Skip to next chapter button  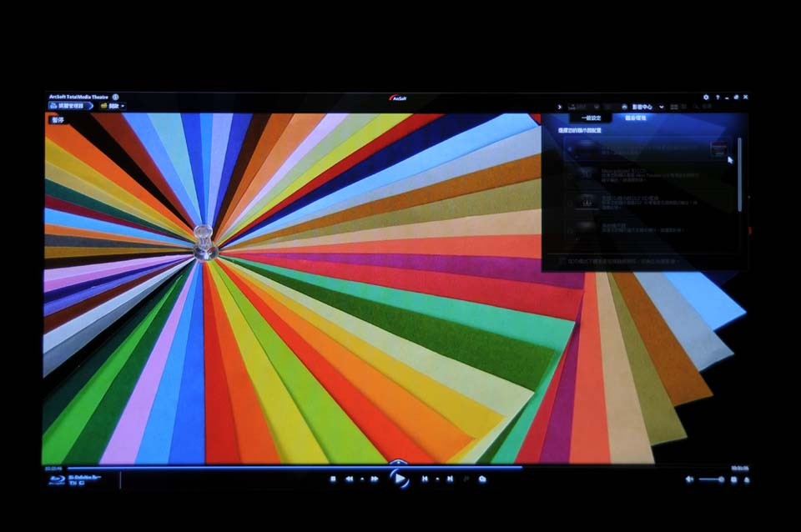coord(450,479)
